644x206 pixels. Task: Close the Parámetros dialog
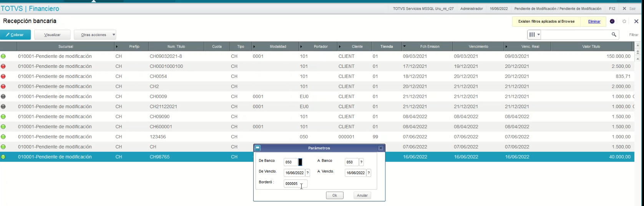(381, 148)
